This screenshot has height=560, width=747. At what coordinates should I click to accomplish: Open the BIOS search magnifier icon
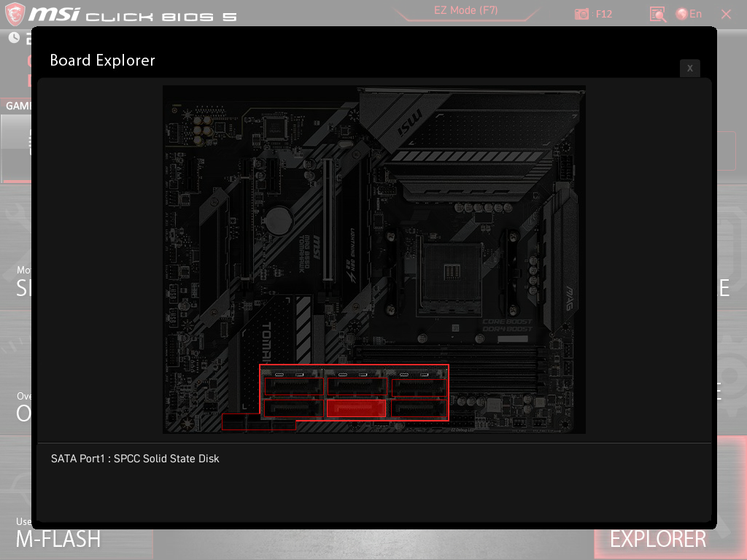coord(657,15)
